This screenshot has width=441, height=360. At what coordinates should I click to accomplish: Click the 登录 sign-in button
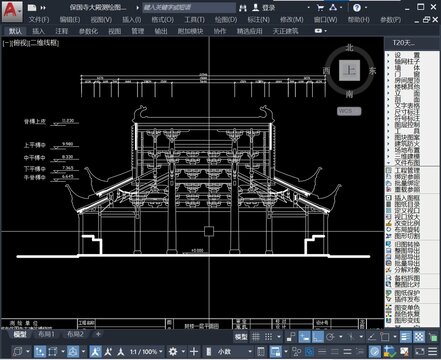point(268,7)
